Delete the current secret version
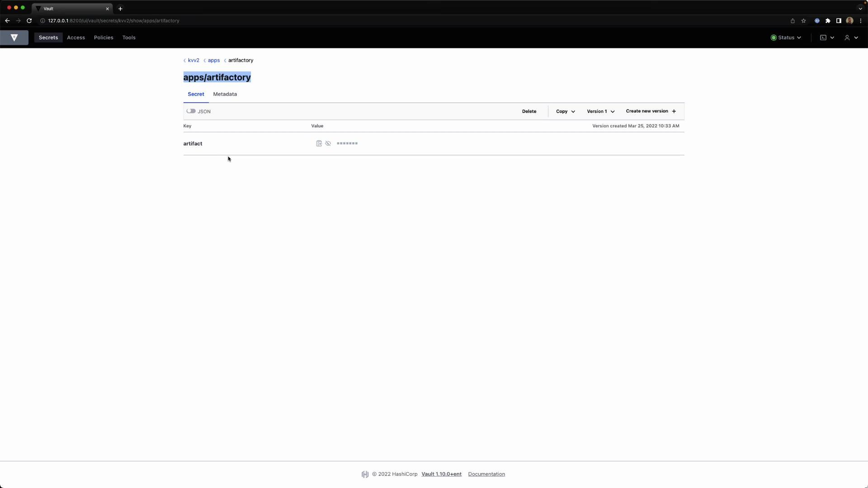 tap(529, 111)
